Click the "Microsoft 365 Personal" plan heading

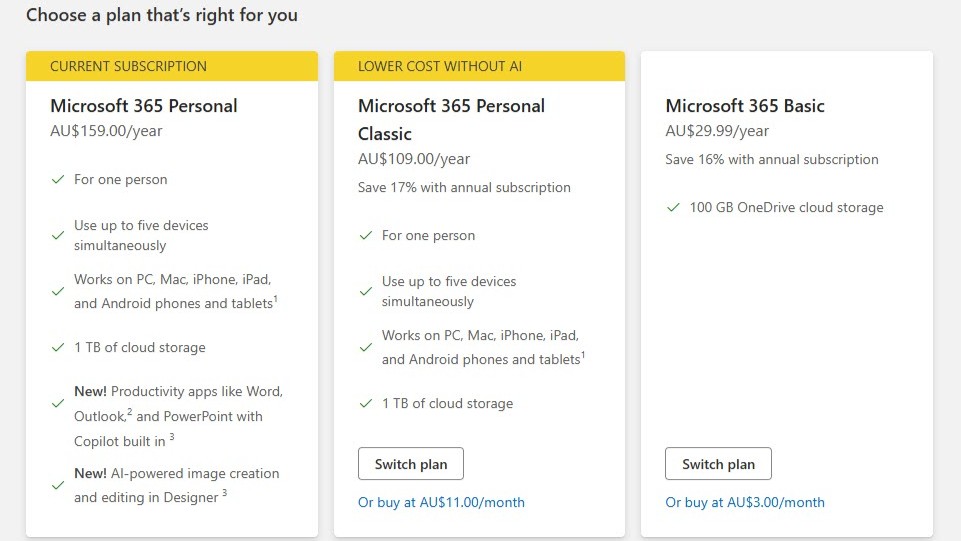click(x=144, y=106)
